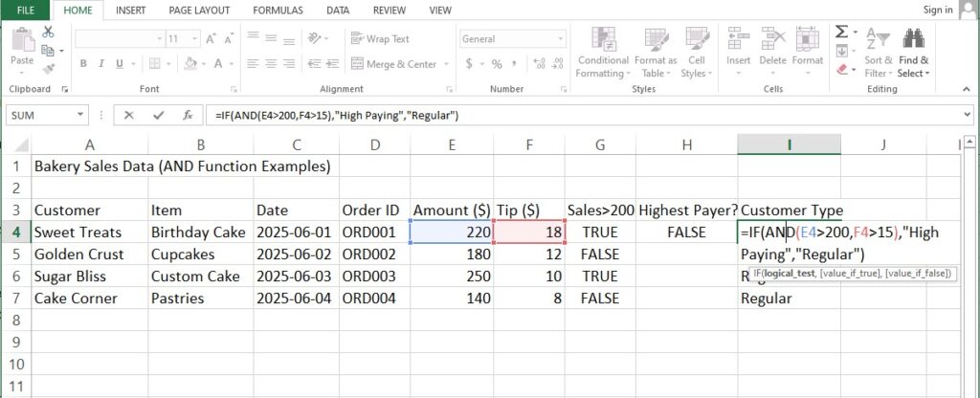980x398 pixels.
Task: Toggle Bold formatting
Action: (x=83, y=64)
